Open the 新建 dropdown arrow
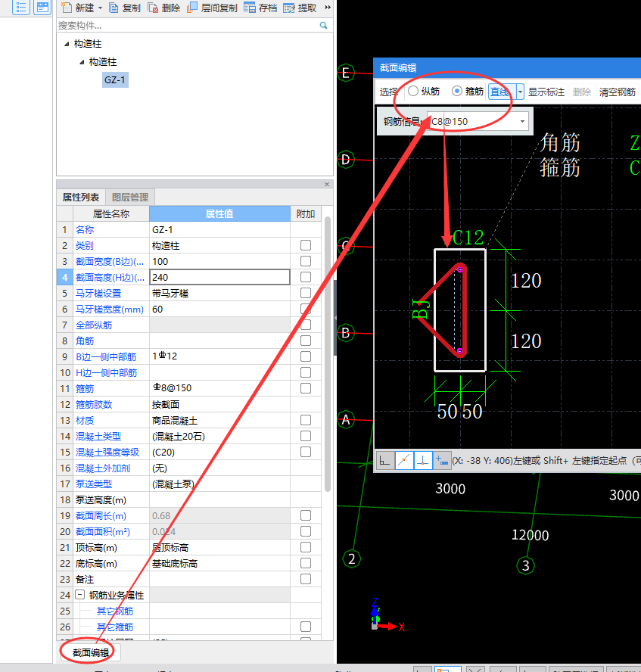641x672 pixels. pos(100,8)
